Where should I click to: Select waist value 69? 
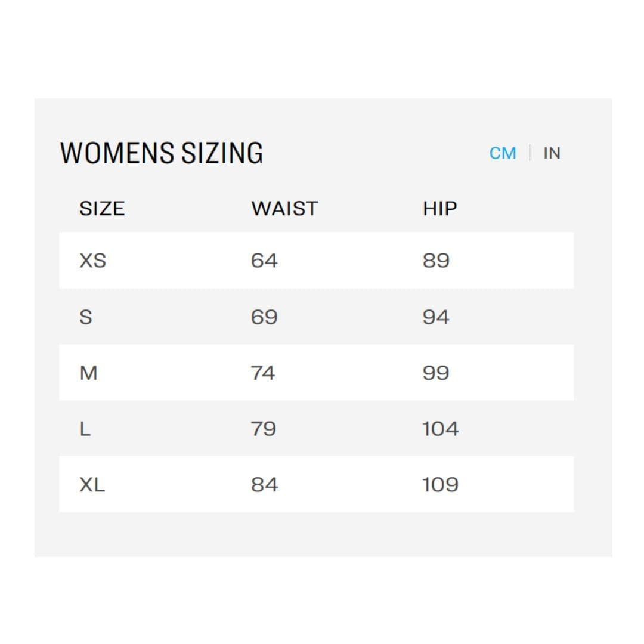coord(264,317)
